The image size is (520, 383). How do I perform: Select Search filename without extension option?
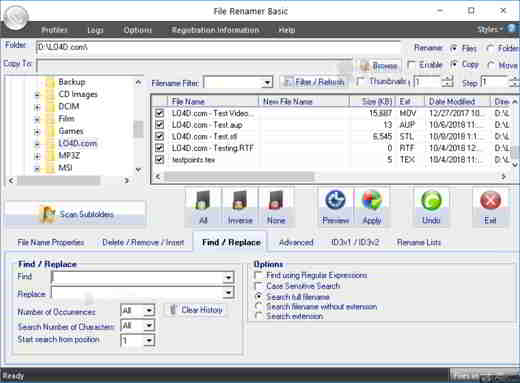point(258,306)
